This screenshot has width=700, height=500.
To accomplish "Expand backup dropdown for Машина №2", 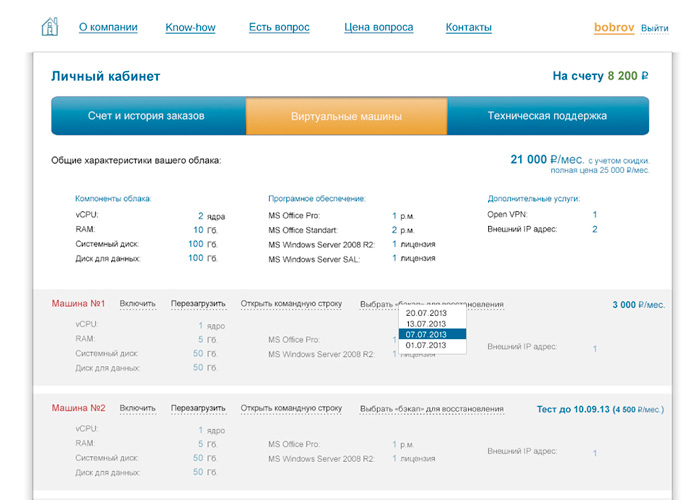I will 432,408.
